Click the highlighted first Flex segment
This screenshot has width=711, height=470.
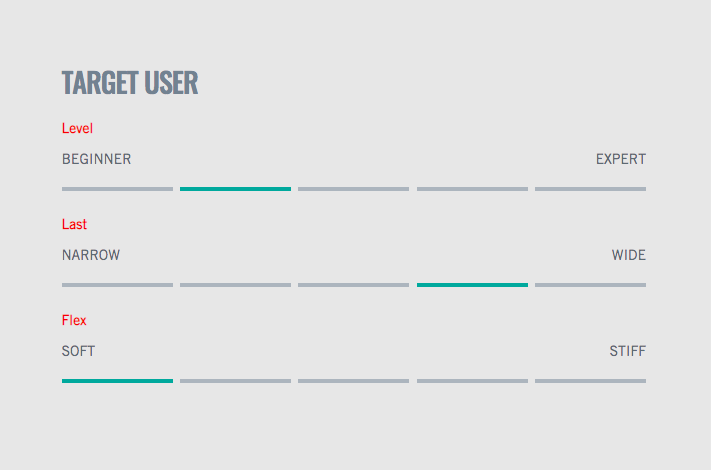click(117, 381)
